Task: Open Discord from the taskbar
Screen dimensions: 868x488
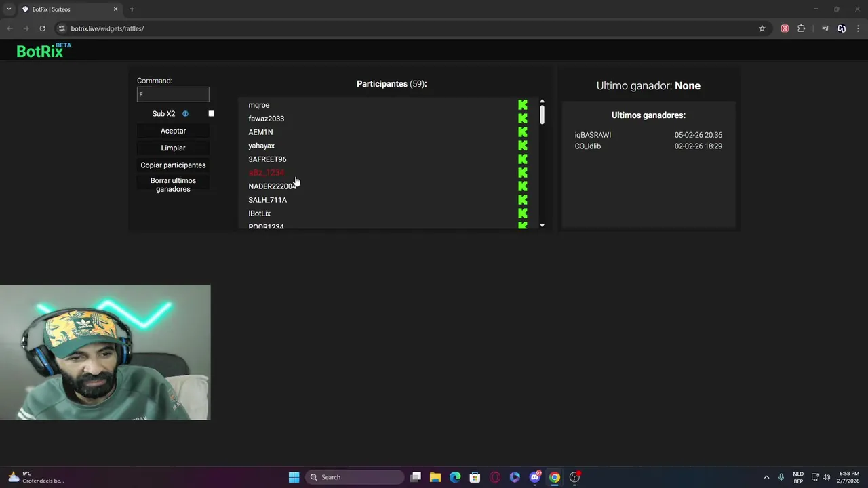Action: click(535, 477)
